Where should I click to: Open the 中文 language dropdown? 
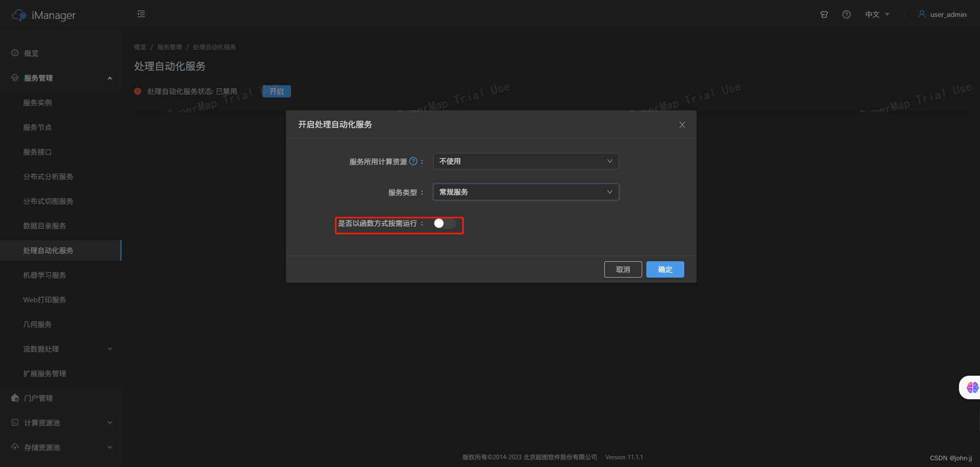pos(877,14)
